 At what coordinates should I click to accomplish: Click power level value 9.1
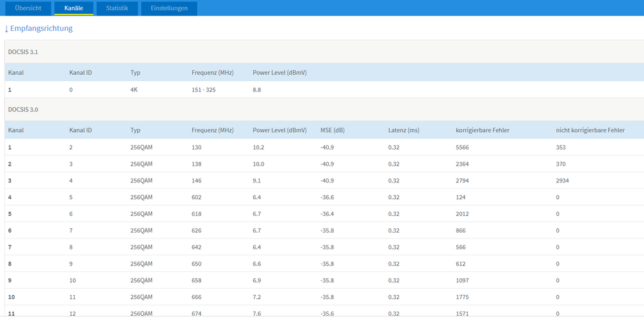(257, 180)
